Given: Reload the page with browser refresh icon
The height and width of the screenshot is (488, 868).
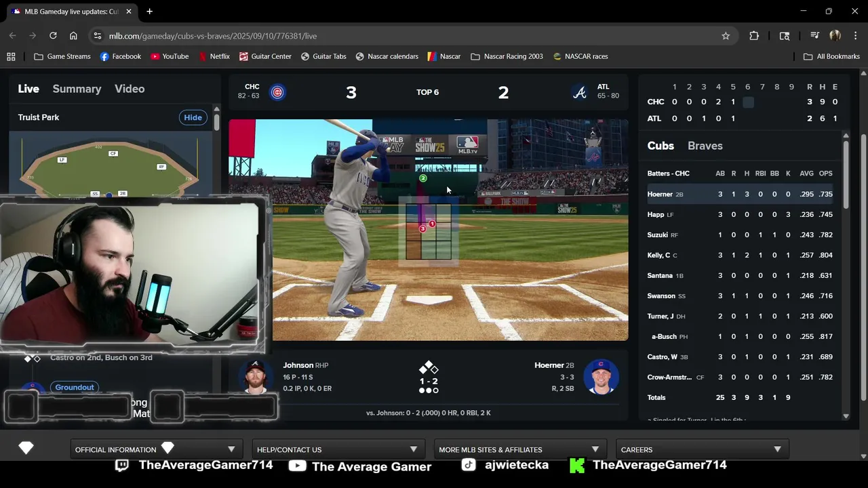Looking at the screenshot, I should point(53,36).
